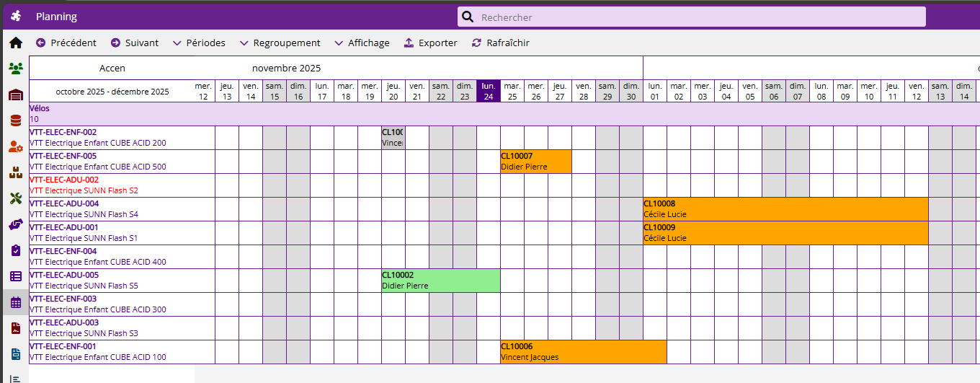Open the green CL10002 Didier Pierre booking
This screenshot has width=980, height=383.
(440, 281)
